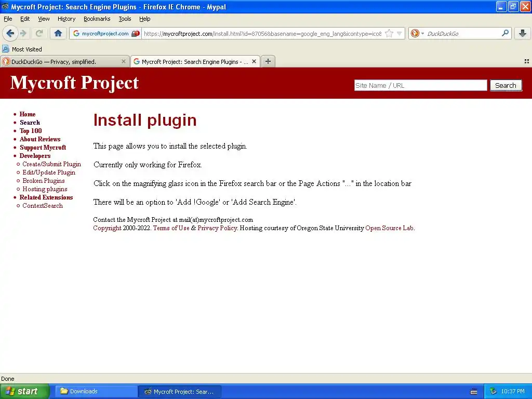This screenshot has height=399, width=532.
Task: Click the Start button on the taskbar
Action: coord(24,392)
